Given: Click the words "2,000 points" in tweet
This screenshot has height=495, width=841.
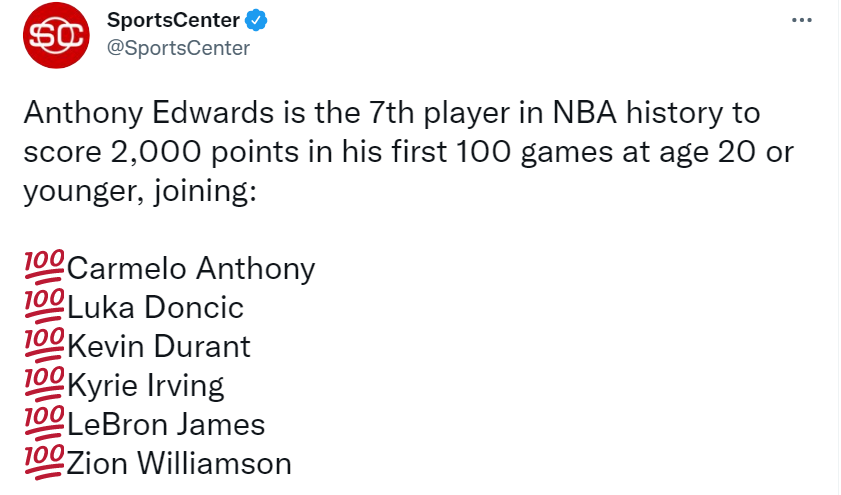Looking at the screenshot, I should click(x=204, y=152).
